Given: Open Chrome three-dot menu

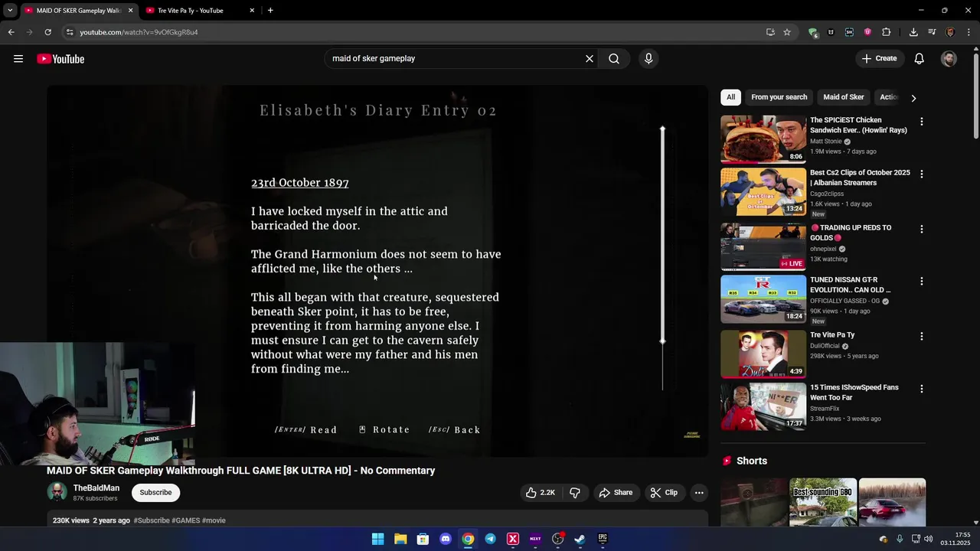Looking at the screenshot, I should [x=969, y=32].
